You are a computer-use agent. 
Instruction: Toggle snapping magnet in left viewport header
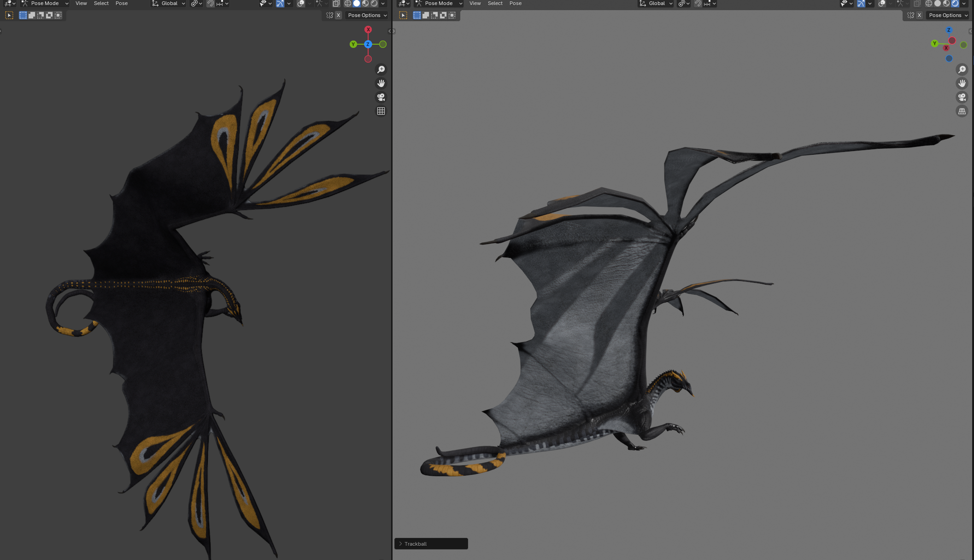211,4
